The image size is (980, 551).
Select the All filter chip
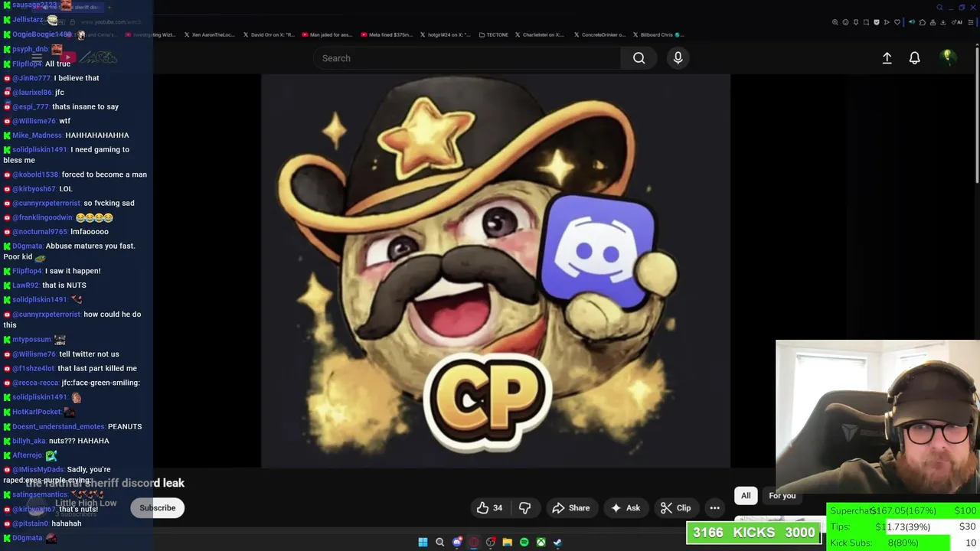tap(746, 496)
